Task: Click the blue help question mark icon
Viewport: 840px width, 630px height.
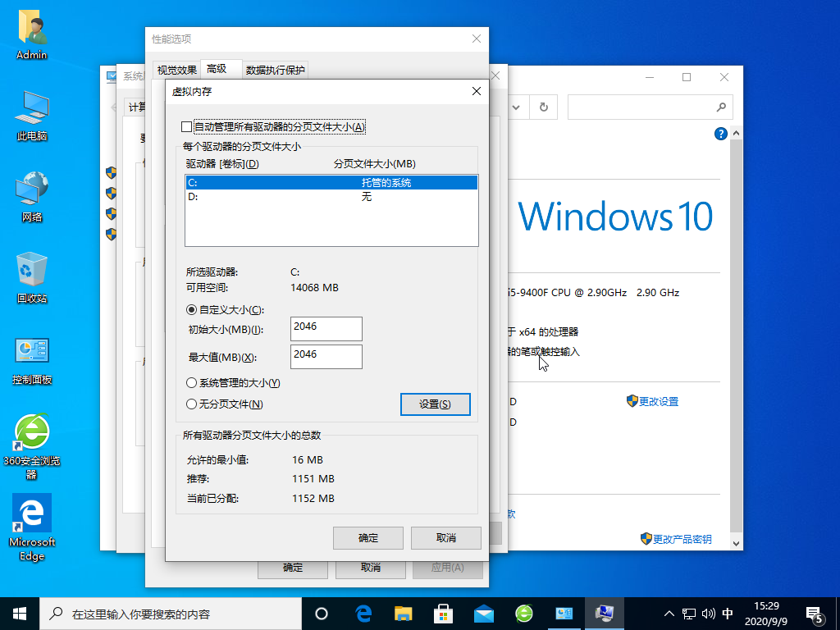Action: (720, 135)
